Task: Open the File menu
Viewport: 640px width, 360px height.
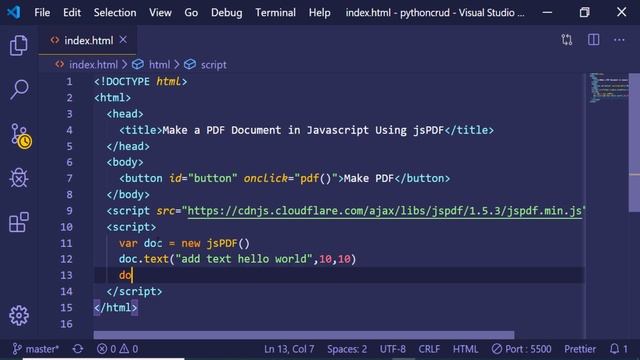Action: click(42, 13)
